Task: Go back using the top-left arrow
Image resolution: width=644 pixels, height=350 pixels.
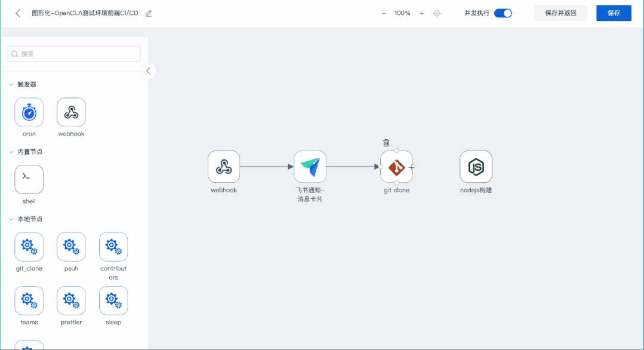Action: point(18,13)
